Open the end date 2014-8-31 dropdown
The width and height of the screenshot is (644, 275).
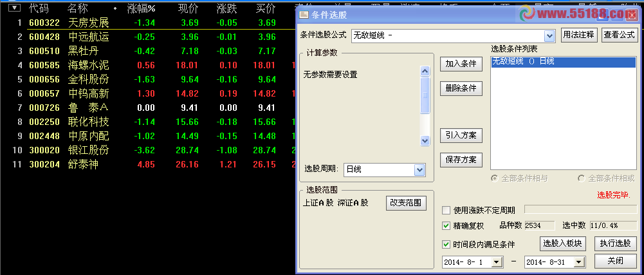click(x=579, y=262)
